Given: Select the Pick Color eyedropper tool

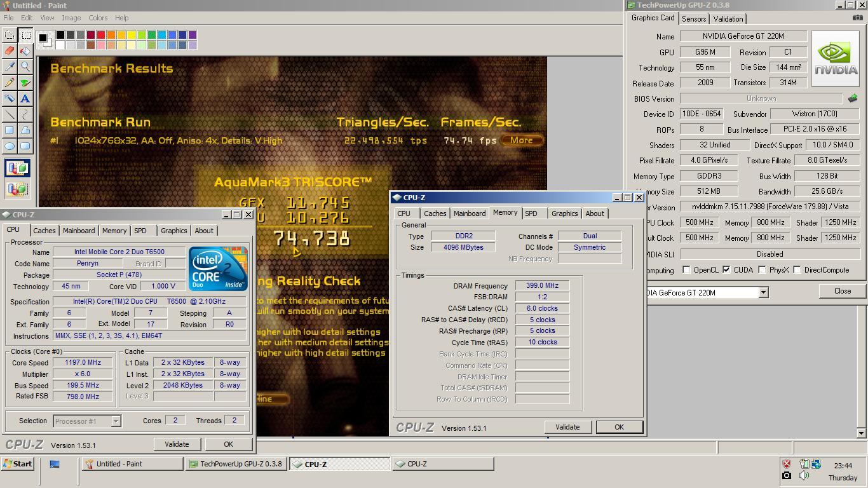Looking at the screenshot, I should (10, 67).
